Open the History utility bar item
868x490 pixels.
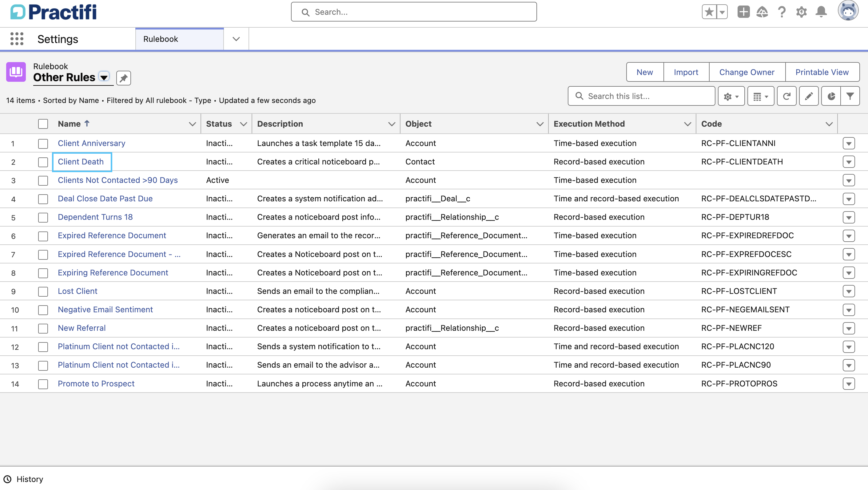click(x=24, y=479)
